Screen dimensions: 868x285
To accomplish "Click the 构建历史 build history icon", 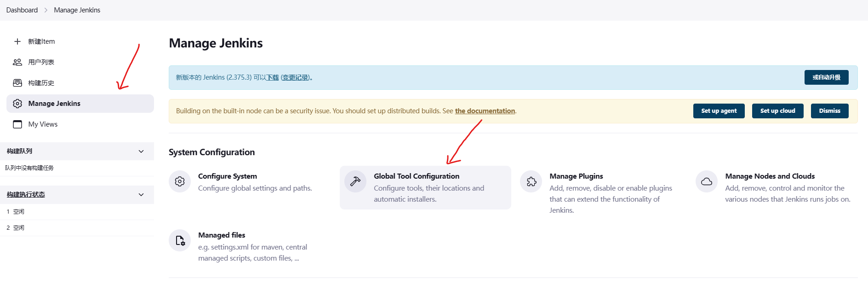I will click(17, 83).
